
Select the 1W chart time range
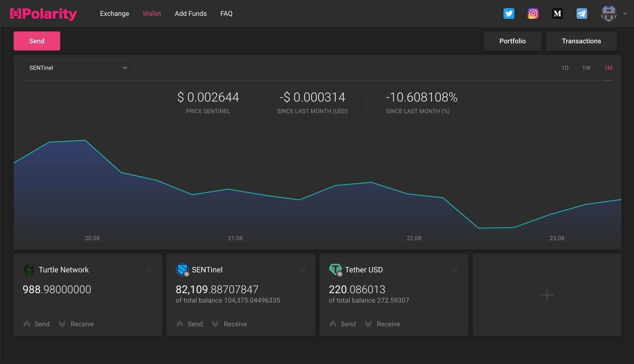[586, 68]
